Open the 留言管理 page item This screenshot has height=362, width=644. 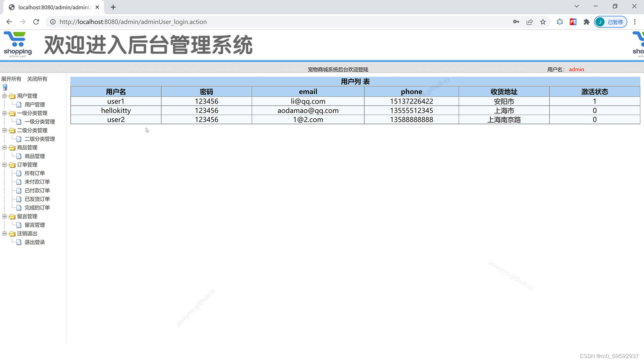[x=35, y=225]
